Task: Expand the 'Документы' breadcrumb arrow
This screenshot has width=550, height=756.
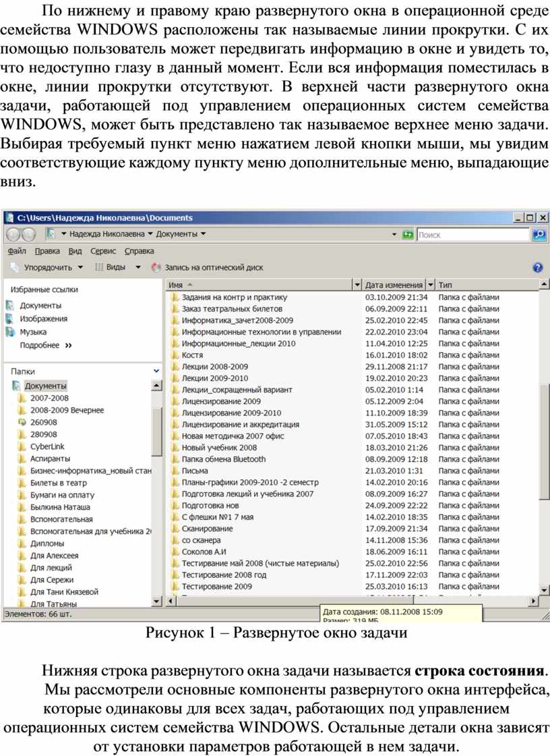Action: point(203,234)
